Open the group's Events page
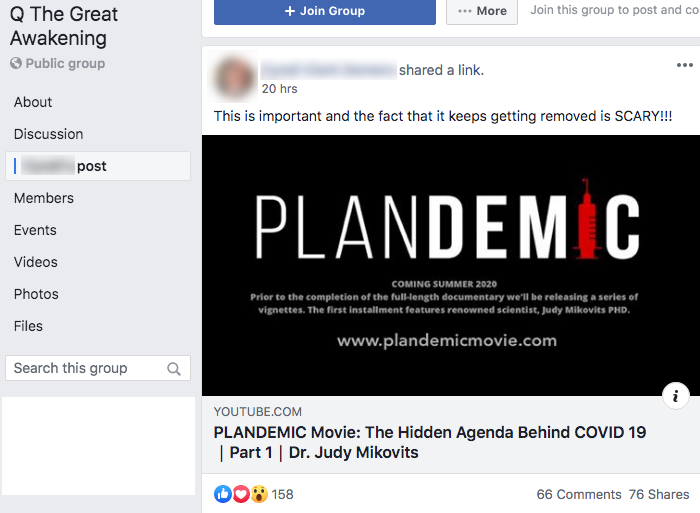The height and width of the screenshot is (513, 700). coord(35,230)
